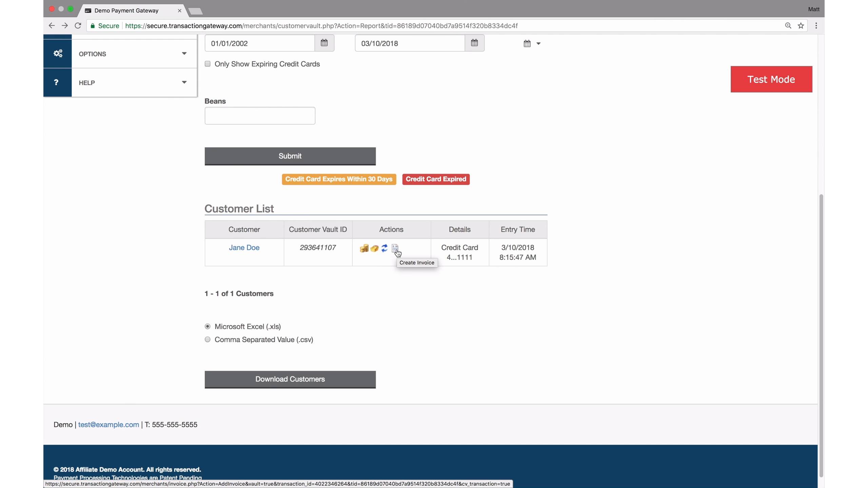Click the Submit button
This screenshot has height=488, width=868.
[290, 156]
